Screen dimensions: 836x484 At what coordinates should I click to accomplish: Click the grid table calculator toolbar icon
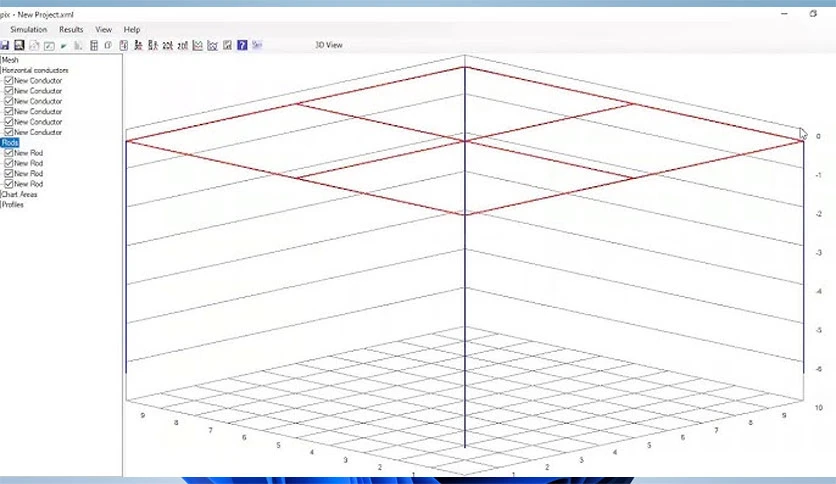94,45
